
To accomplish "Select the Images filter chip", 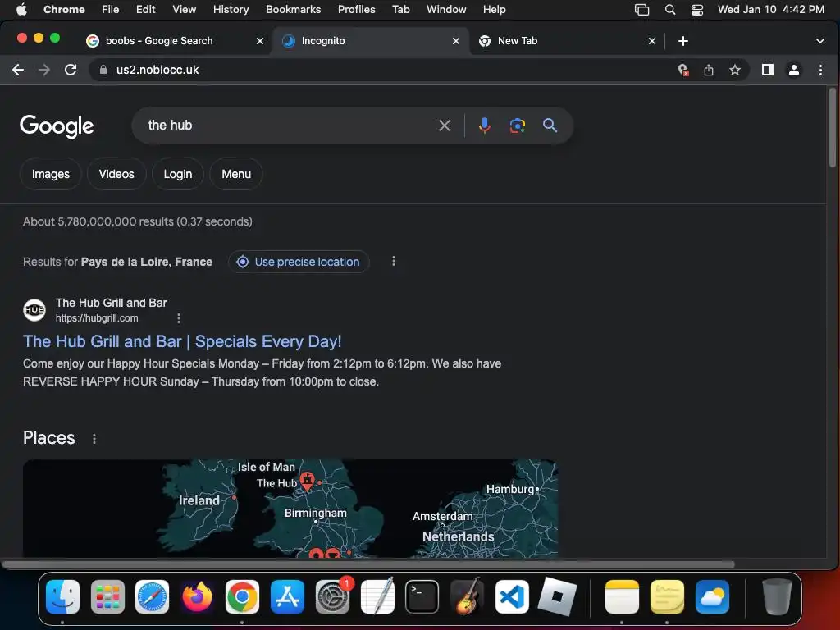I will 50,174.
